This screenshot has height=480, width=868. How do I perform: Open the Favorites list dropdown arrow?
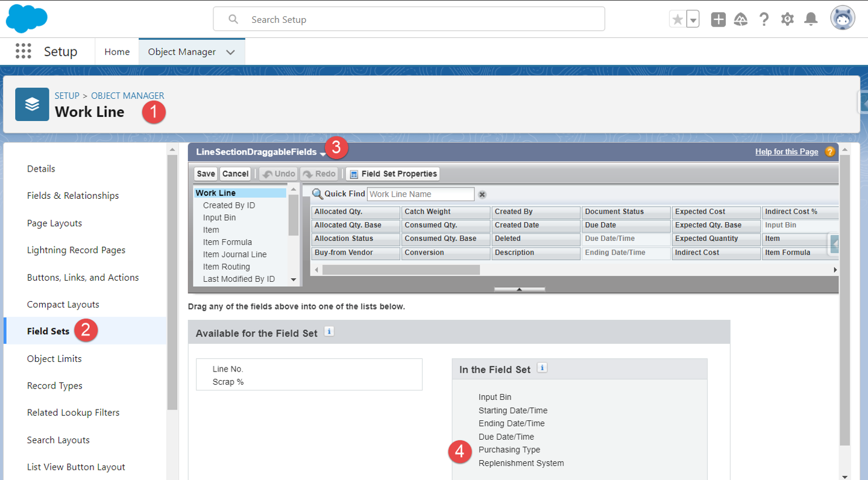[693, 19]
